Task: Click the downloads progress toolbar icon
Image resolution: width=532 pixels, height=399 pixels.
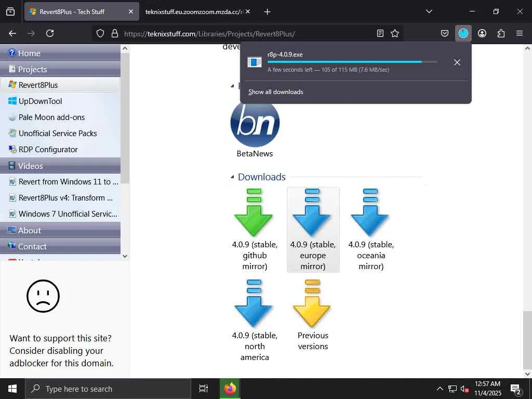Action: coord(463,33)
